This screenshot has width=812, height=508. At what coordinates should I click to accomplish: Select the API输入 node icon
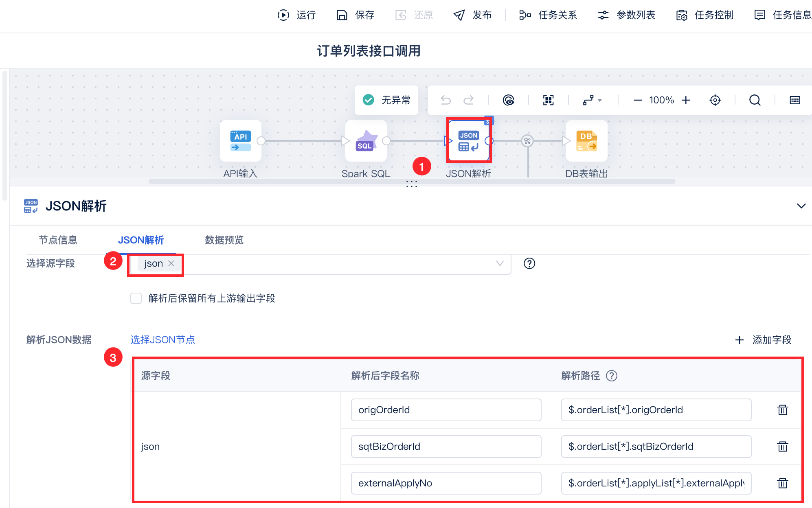point(240,141)
